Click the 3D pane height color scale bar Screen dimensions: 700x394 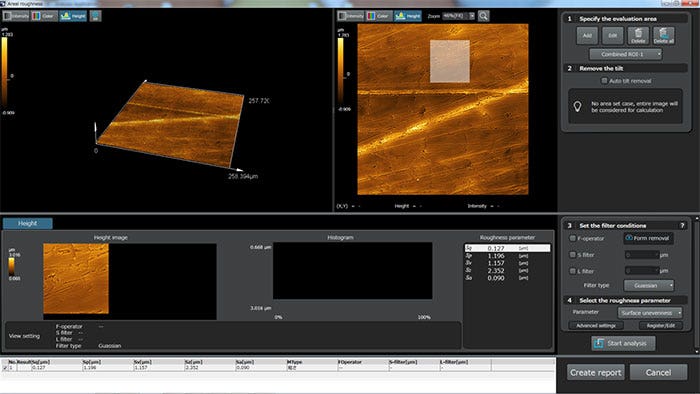pyautogui.click(x=4, y=71)
